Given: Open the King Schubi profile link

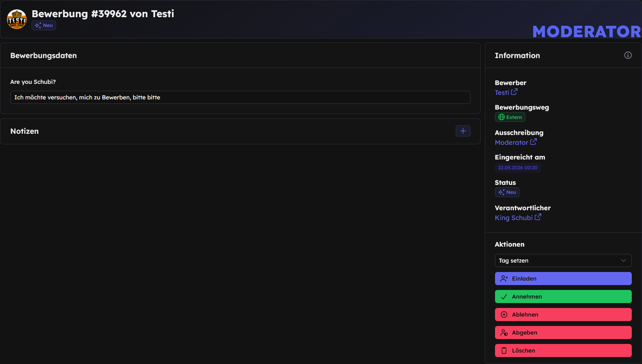Looking at the screenshot, I should [x=513, y=218].
